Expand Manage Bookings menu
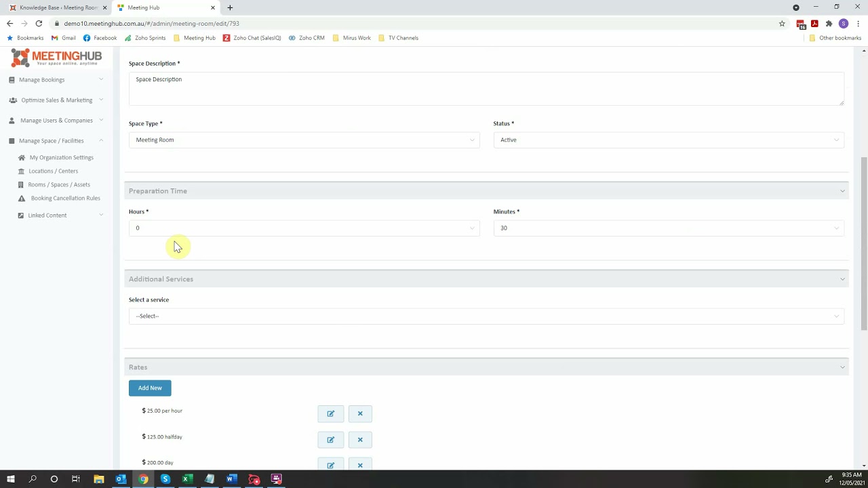Screen dimensions: 868x488 pos(56,80)
